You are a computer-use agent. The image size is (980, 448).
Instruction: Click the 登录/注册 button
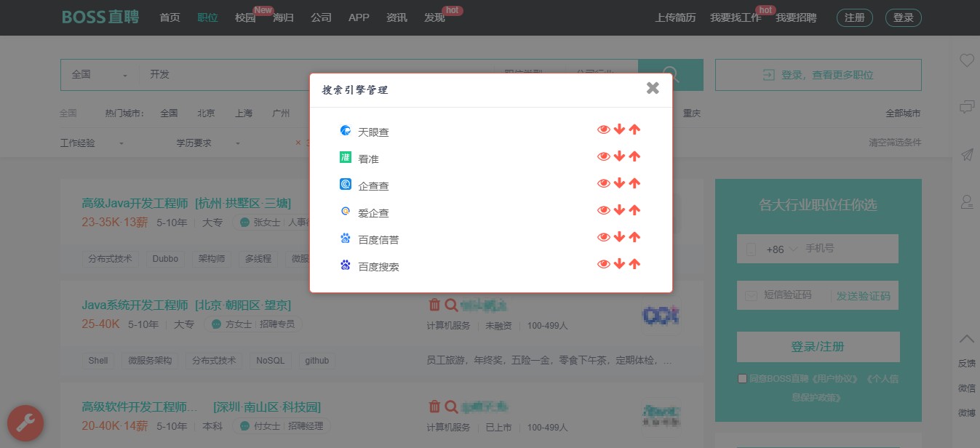pyautogui.click(x=818, y=347)
